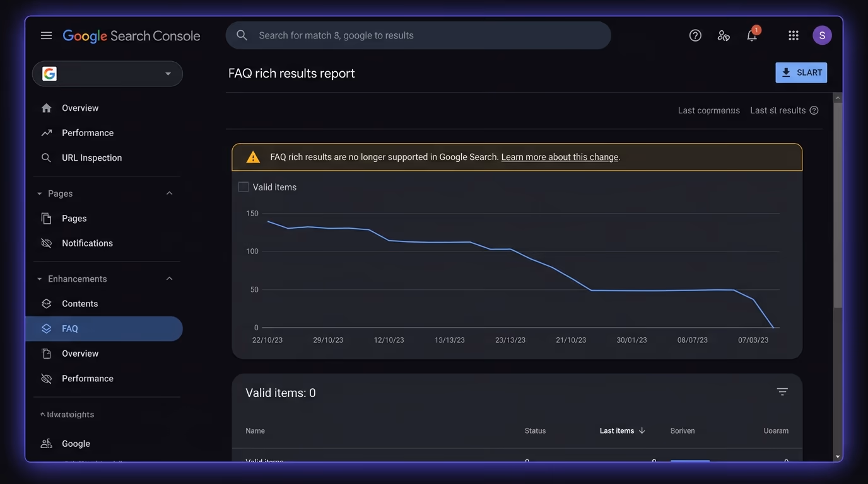Click the Pages document icon
Viewport: 868px width, 484px height.
46,218
